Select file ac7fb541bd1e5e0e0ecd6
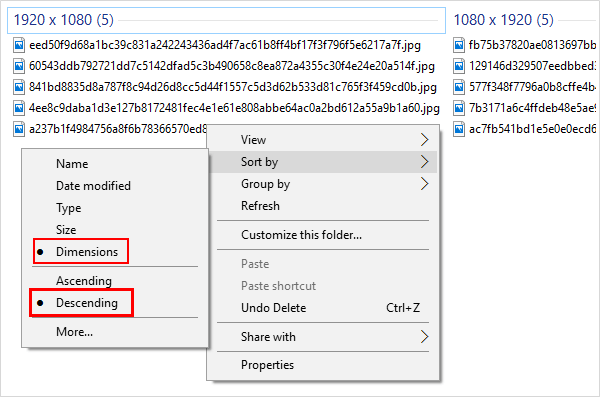This screenshot has height=397, width=600. [533, 129]
